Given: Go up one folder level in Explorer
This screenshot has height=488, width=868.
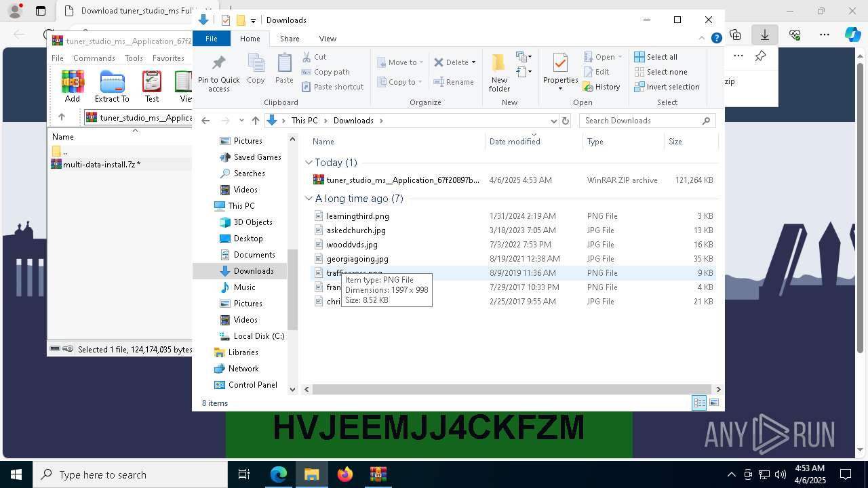Looking at the screenshot, I should tap(255, 121).
